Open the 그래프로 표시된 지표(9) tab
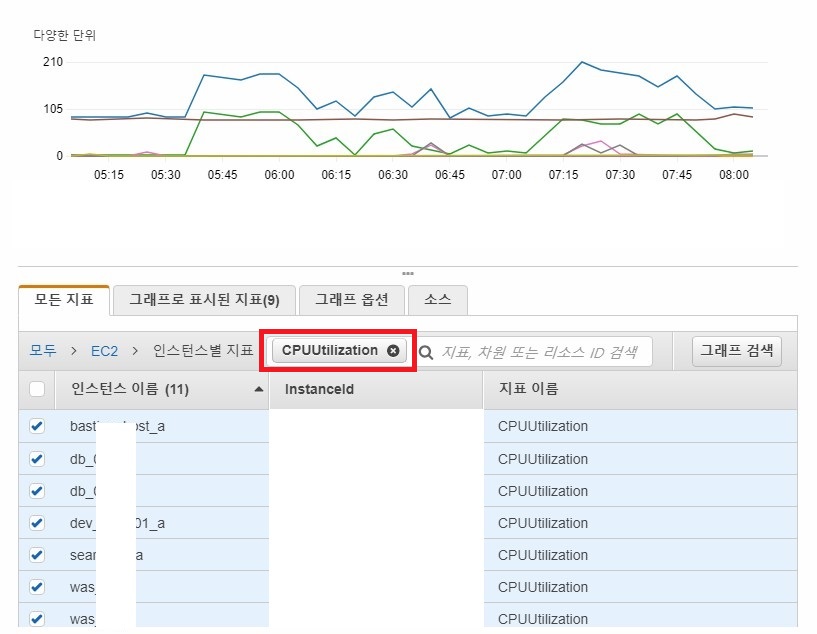The image size is (817, 634). 204,299
